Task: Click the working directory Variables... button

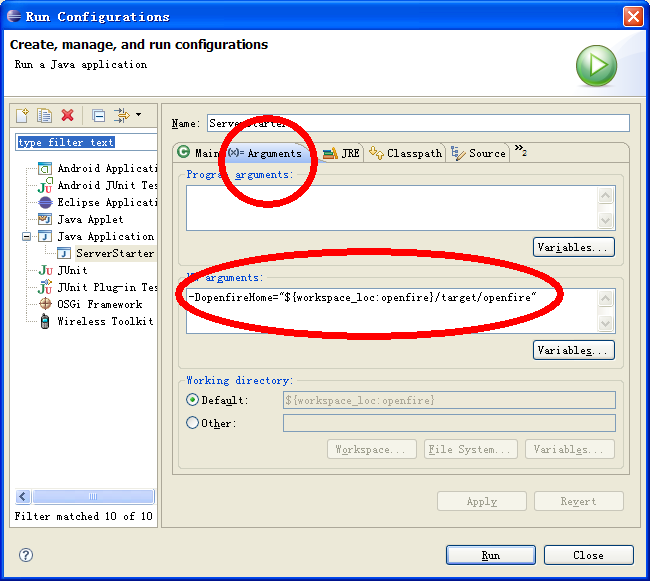Action: pyautogui.click(x=570, y=450)
